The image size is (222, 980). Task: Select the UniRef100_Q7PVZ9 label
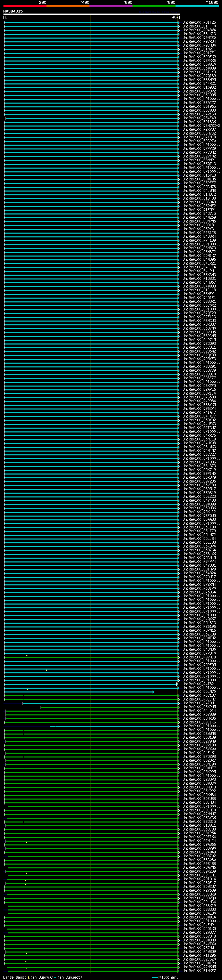pyautogui.click(x=199, y=148)
